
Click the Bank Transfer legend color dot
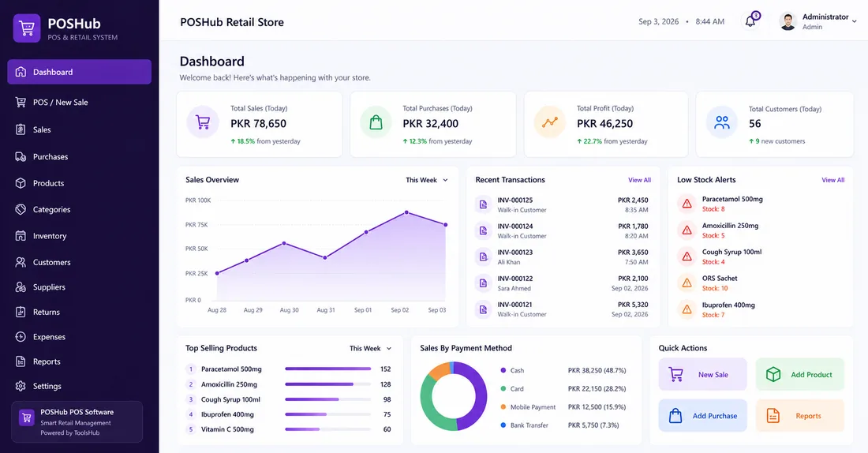click(x=503, y=425)
